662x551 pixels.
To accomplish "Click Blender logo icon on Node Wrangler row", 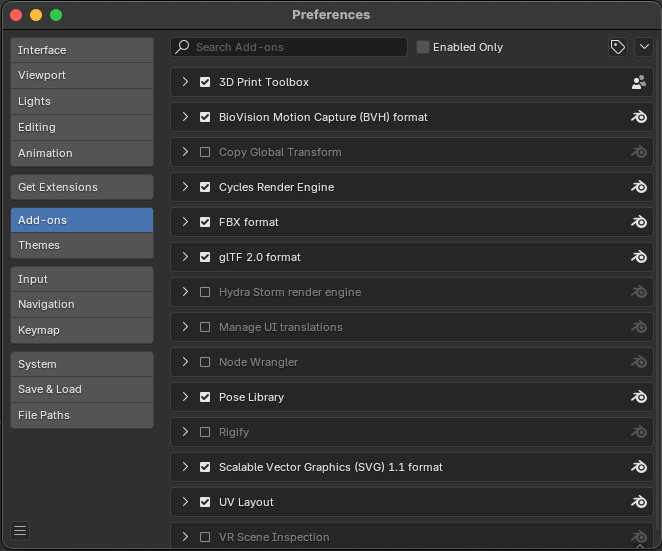I will click(639, 362).
